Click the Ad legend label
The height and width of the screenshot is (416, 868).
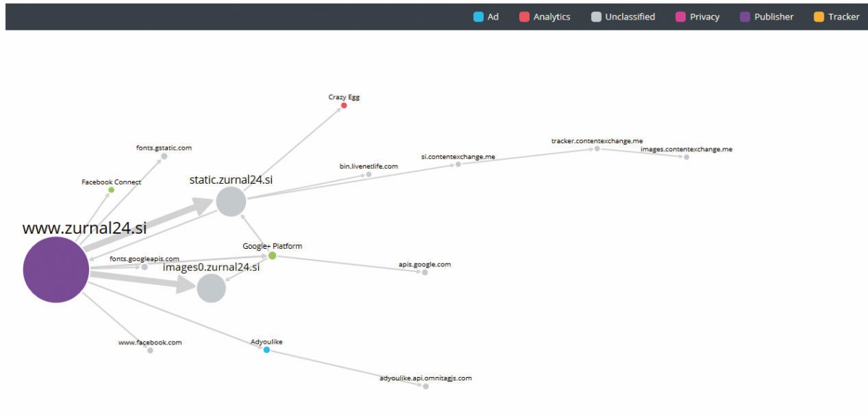pyautogui.click(x=493, y=17)
